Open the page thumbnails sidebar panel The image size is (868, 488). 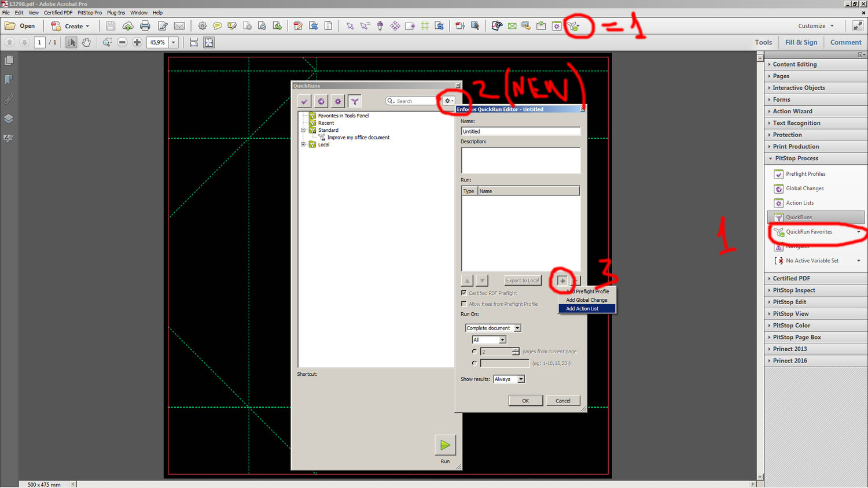point(9,60)
